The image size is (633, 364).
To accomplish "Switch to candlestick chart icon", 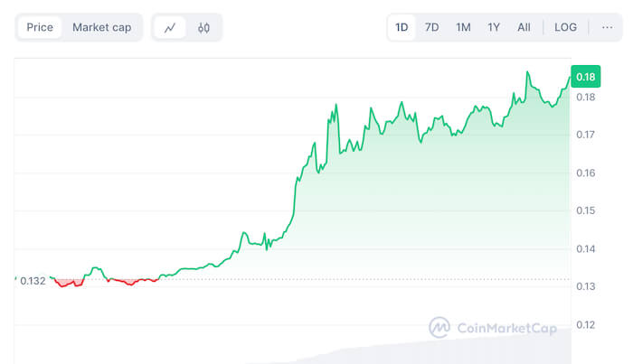I will [203, 27].
